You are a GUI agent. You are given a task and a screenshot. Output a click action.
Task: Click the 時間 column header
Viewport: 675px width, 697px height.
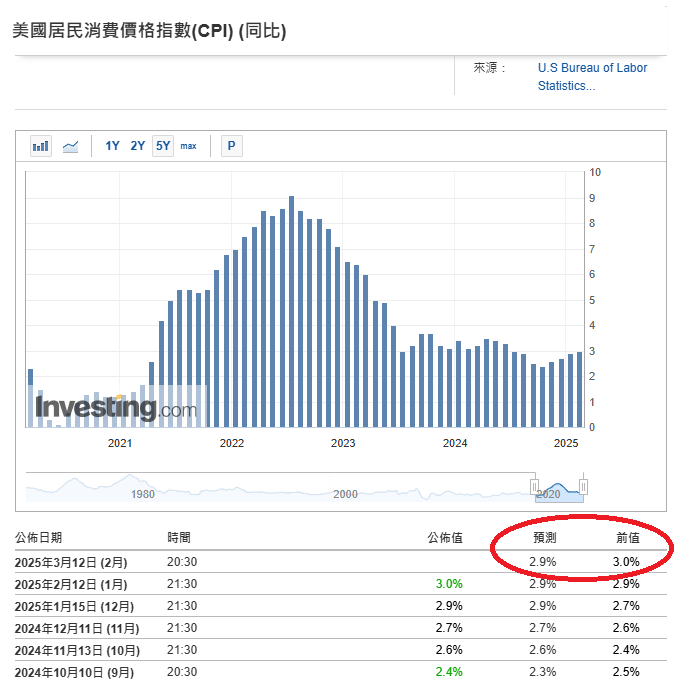(179, 538)
